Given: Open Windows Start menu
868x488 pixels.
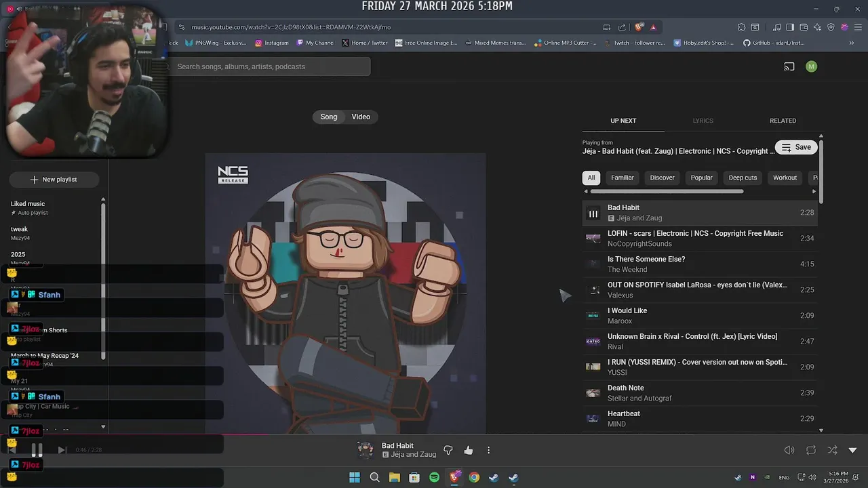Looking at the screenshot, I should point(354,477).
